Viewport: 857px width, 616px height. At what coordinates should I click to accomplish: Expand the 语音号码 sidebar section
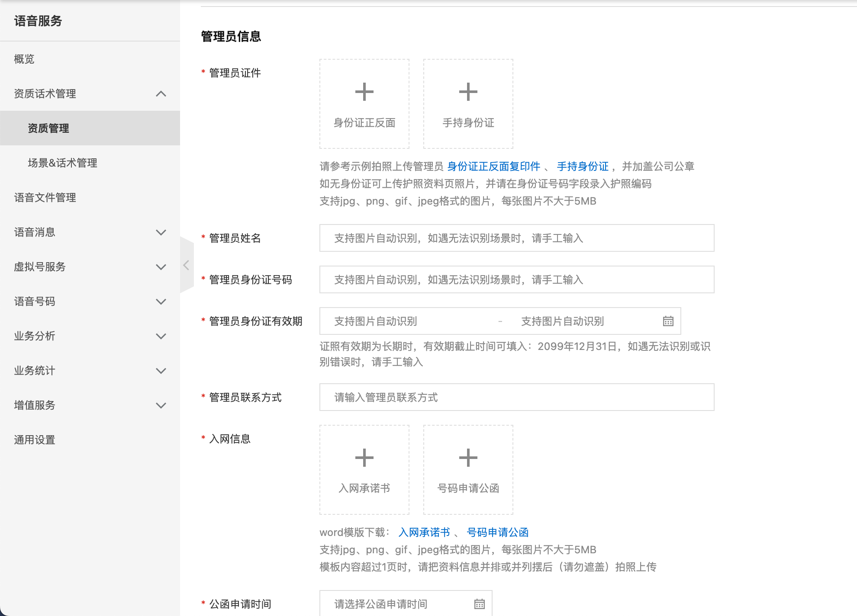[161, 302]
